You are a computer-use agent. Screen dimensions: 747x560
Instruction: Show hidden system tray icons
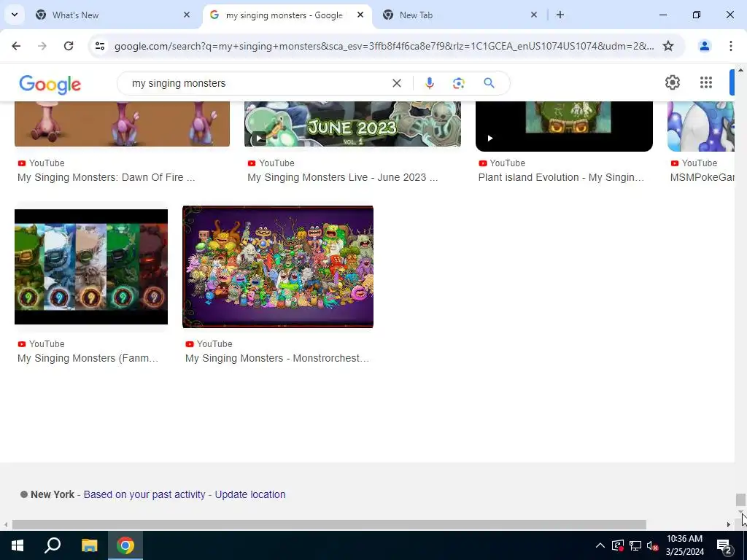600,545
